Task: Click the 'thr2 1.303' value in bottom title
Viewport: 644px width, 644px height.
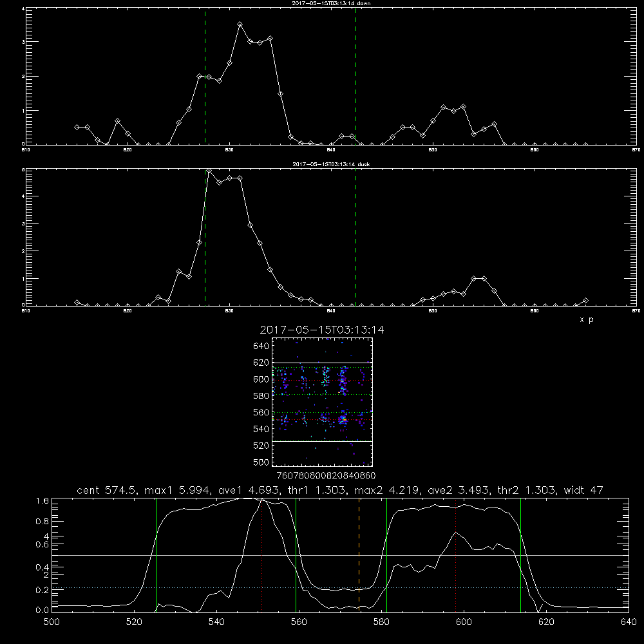Action: pyautogui.click(x=527, y=490)
